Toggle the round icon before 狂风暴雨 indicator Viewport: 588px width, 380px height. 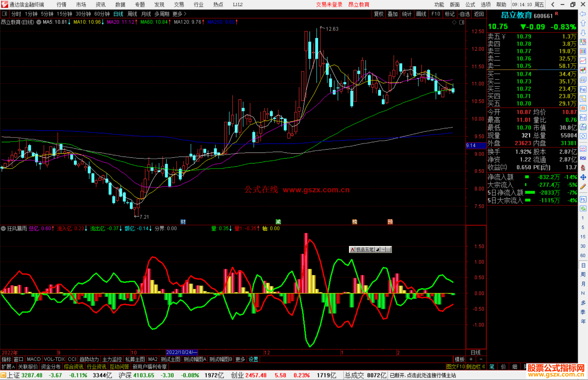[3, 229]
